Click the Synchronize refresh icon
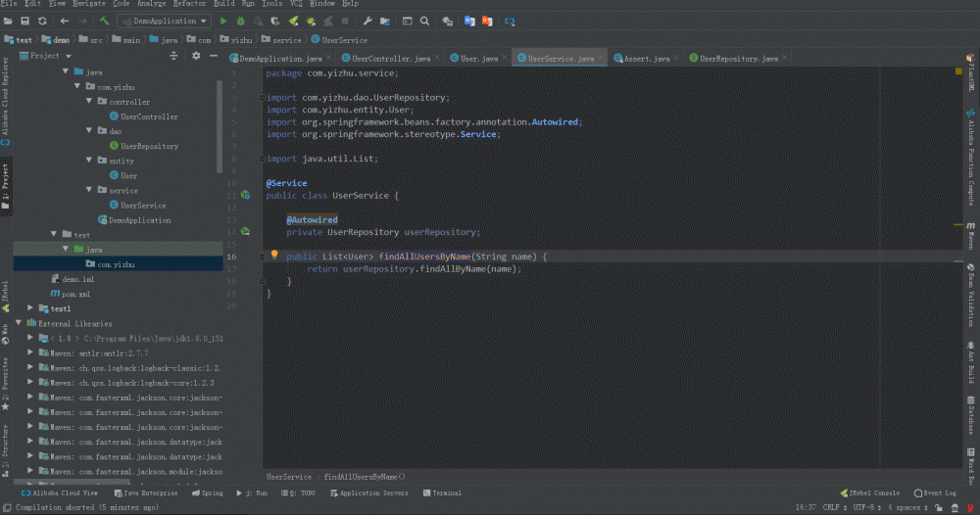 pyautogui.click(x=42, y=21)
